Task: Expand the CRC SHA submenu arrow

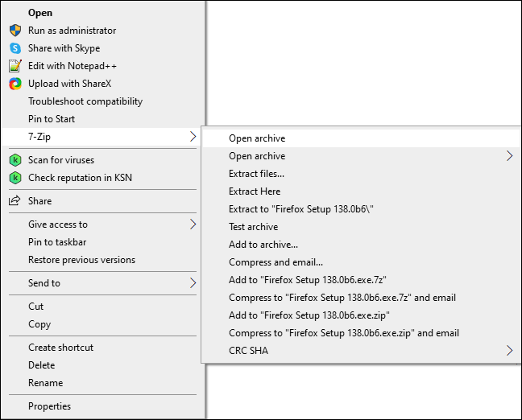Action: [x=509, y=351]
